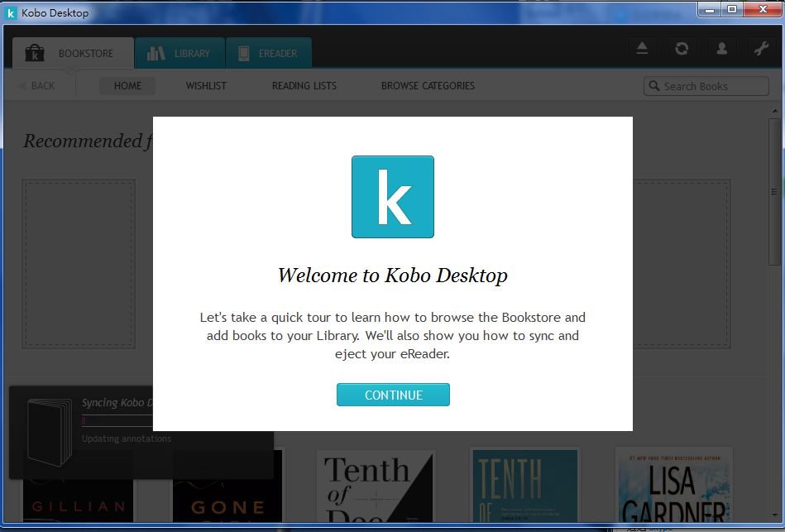Open the Reading Lists section

click(x=303, y=85)
